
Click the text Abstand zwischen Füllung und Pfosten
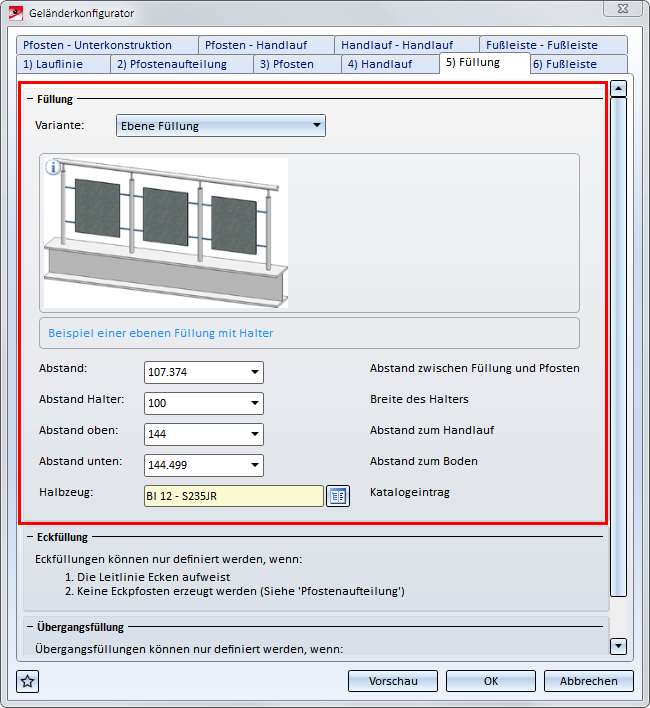(x=475, y=368)
